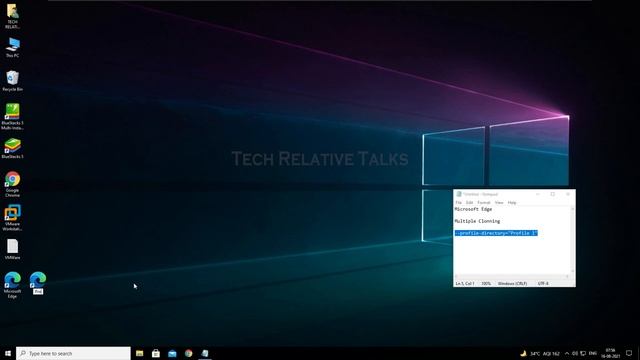
Task: Click the Notepad icon in title bar
Action: click(x=459, y=194)
